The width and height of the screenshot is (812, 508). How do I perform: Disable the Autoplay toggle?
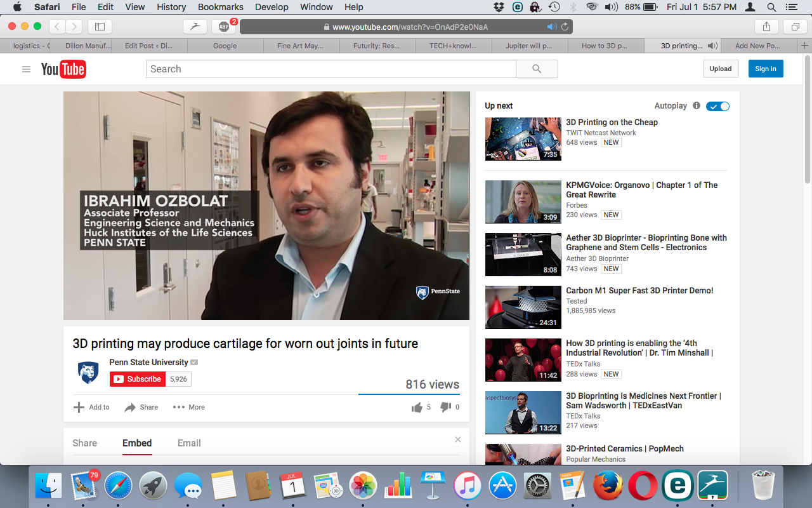[x=717, y=106]
